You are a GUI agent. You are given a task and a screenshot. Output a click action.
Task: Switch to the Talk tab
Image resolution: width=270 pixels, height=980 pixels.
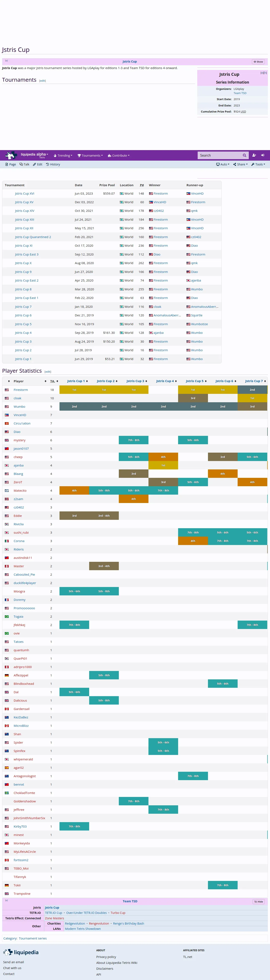[24, 164]
